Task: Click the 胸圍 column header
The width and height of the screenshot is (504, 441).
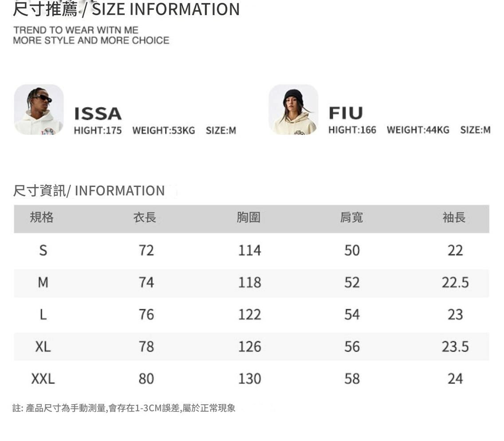Action: coord(248,218)
